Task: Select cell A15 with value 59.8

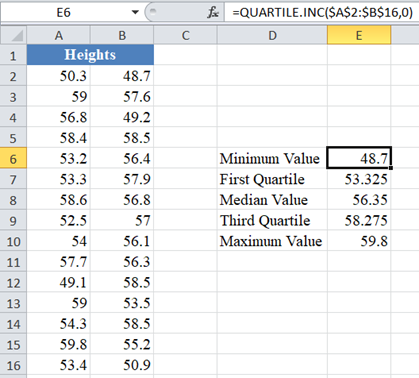Action: pyautogui.click(x=59, y=345)
